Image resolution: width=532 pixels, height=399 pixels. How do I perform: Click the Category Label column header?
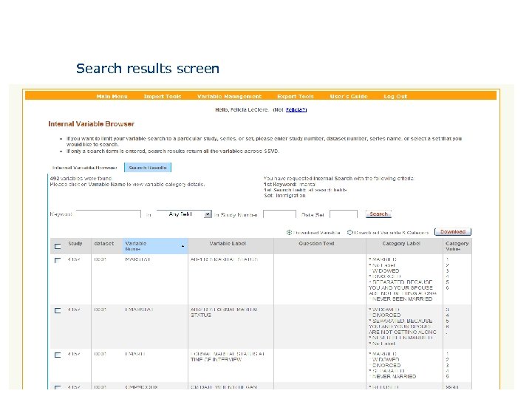401,244
